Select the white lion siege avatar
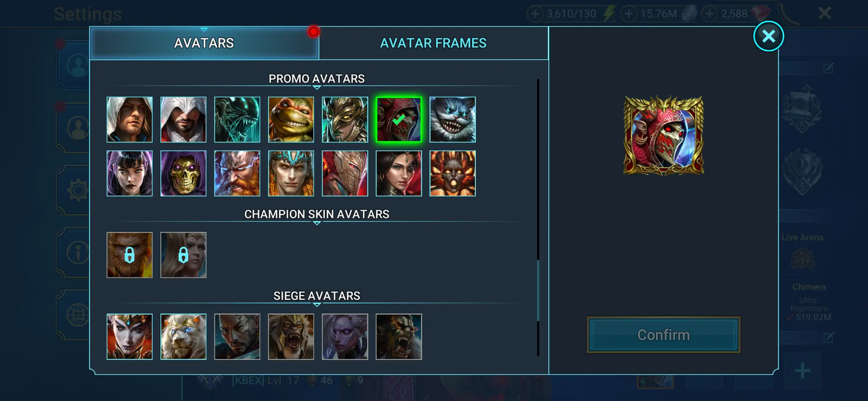The height and width of the screenshot is (401, 868). point(183,337)
